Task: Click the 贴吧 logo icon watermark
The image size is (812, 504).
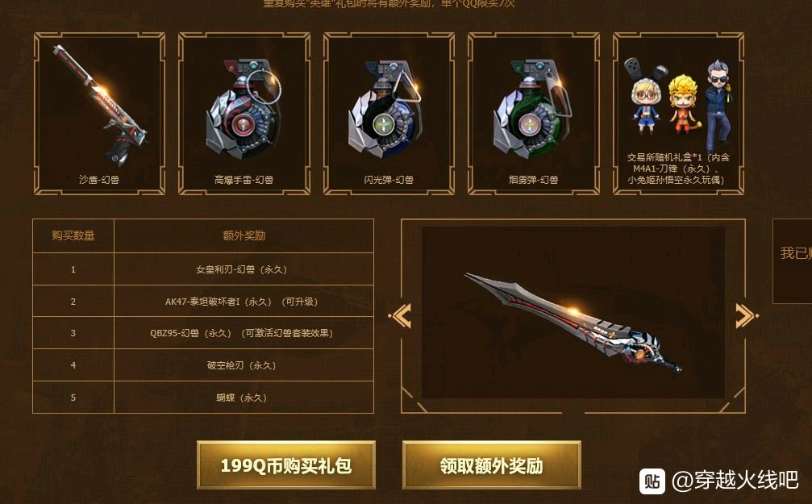Action: click(652, 481)
